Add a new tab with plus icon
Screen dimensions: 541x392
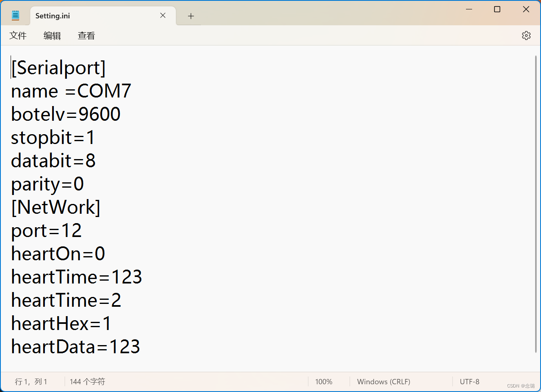pyautogui.click(x=191, y=16)
